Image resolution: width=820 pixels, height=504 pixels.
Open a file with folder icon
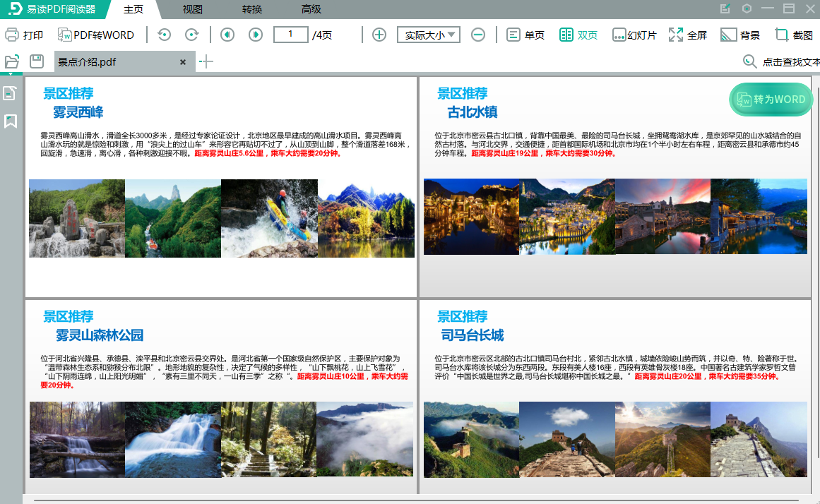[x=11, y=61]
